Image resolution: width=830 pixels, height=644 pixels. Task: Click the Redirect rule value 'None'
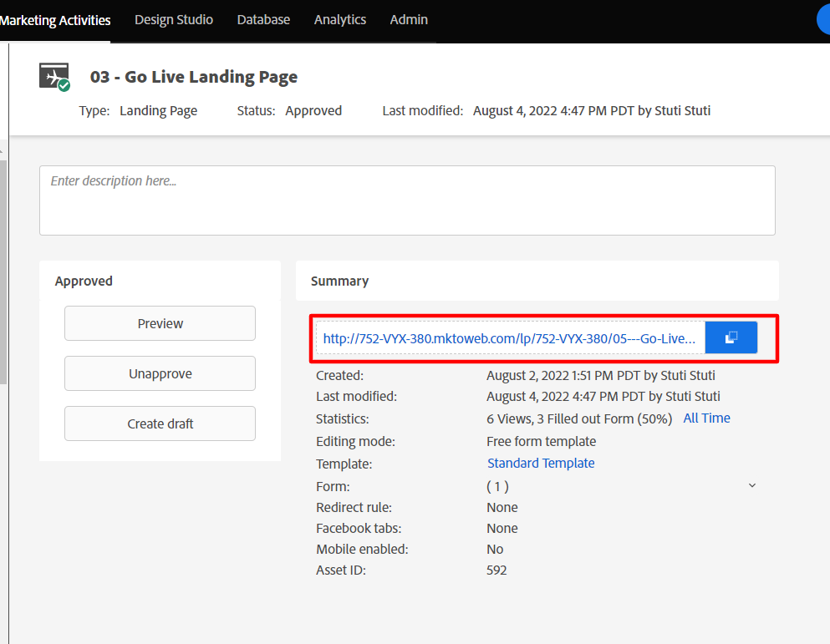tap(502, 508)
